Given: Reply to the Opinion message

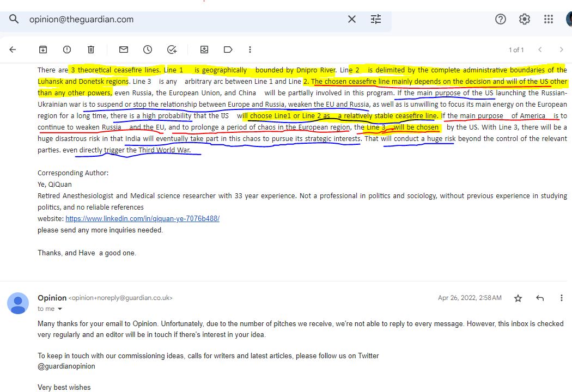Looking at the screenshot, I should coord(540,298).
